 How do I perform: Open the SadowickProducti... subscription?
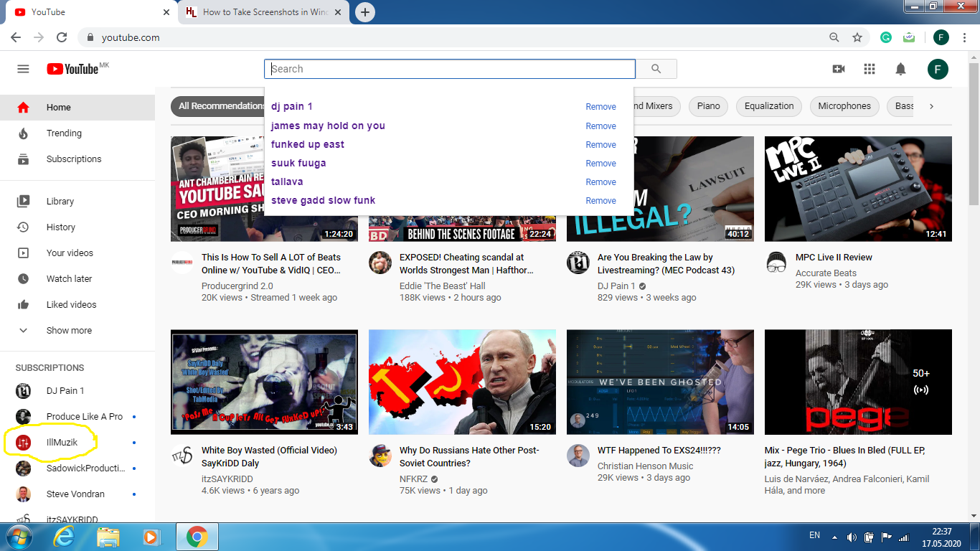[77, 468]
